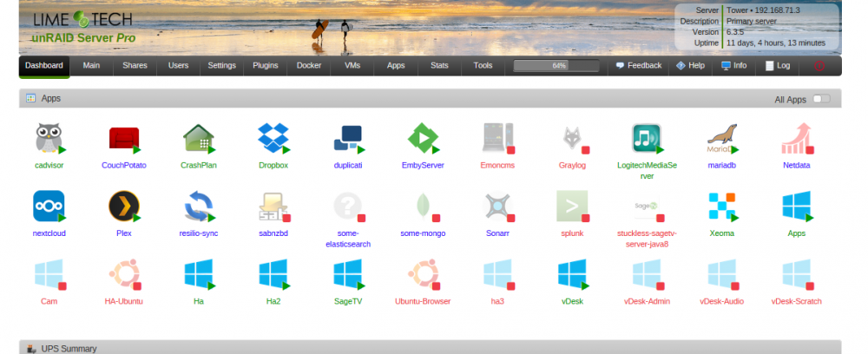Select the resilio-sync arrows icon
Image resolution: width=868 pixels, height=354 pixels.
click(199, 206)
